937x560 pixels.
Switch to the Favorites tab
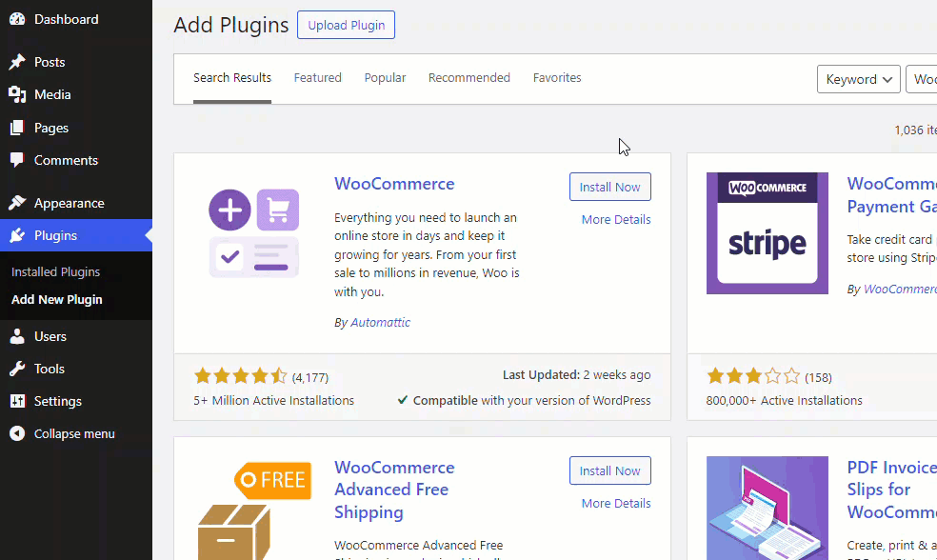pyautogui.click(x=557, y=78)
